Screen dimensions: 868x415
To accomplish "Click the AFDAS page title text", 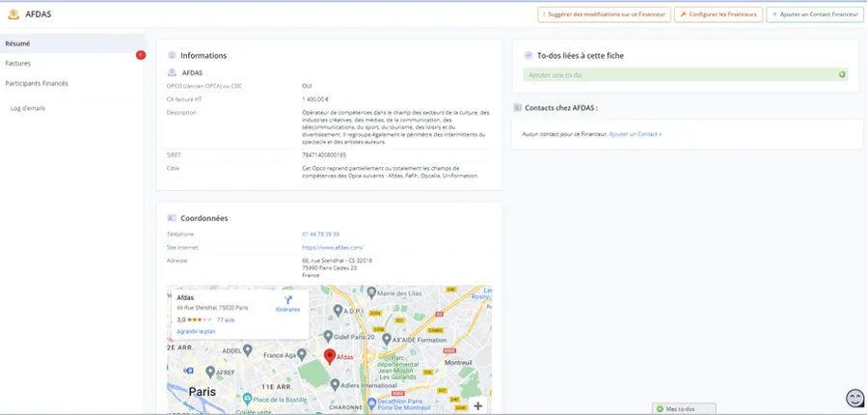I will coord(39,14).
